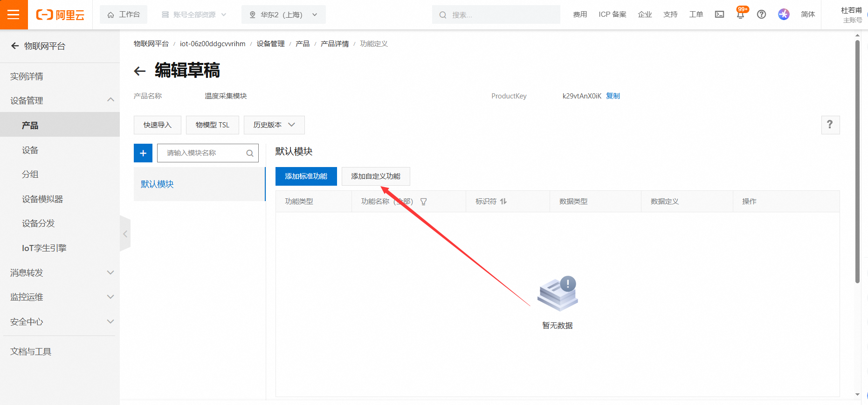The image size is (868, 405).
Task: Click the help question mark in header
Action: tap(761, 14)
